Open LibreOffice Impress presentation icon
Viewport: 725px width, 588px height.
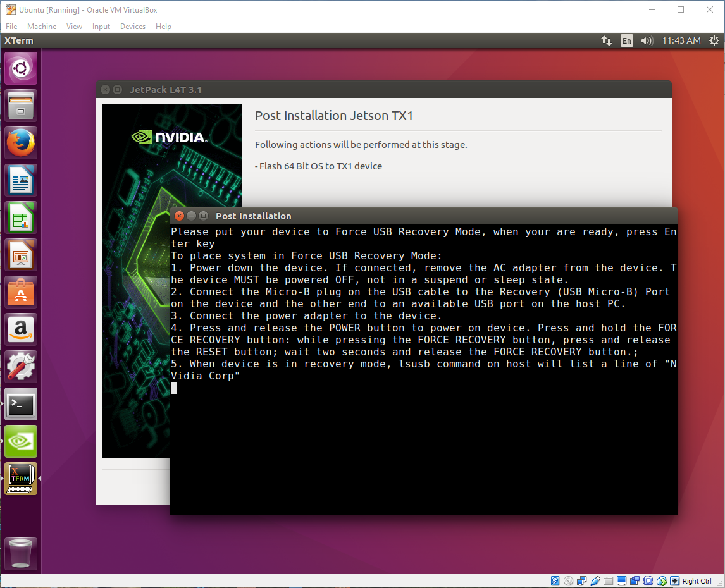point(21,255)
